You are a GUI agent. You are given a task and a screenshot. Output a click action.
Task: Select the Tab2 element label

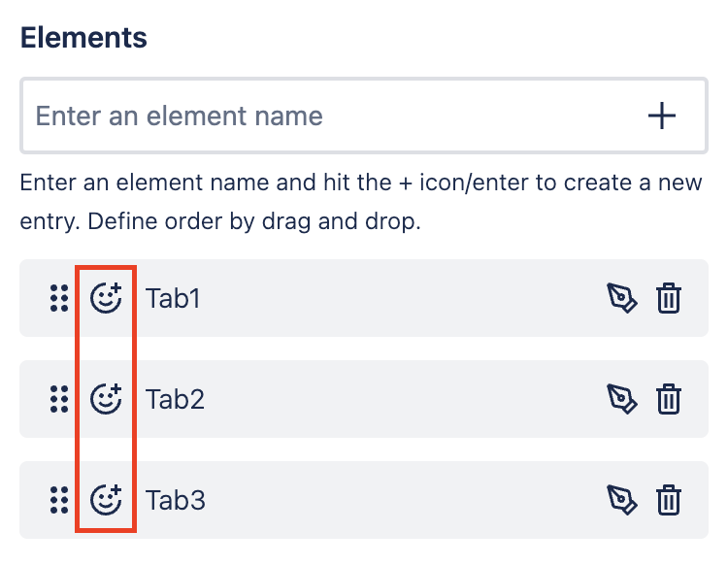175,399
